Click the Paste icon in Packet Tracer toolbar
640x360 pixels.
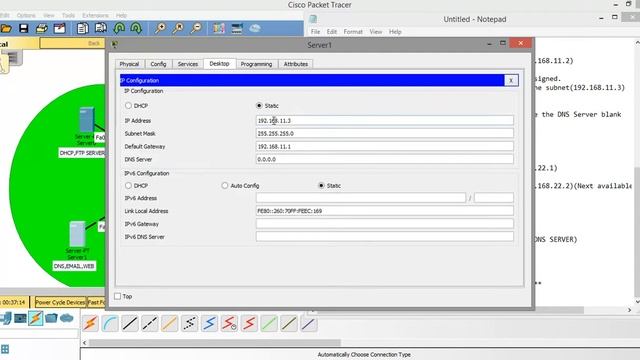(x=100, y=28)
